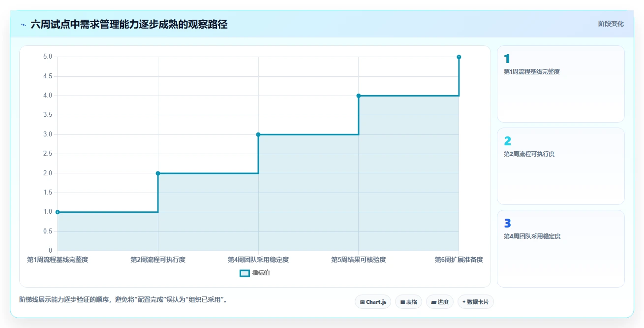Select the Chart.js tag pill
This screenshot has width=644, height=328.
click(x=373, y=302)
